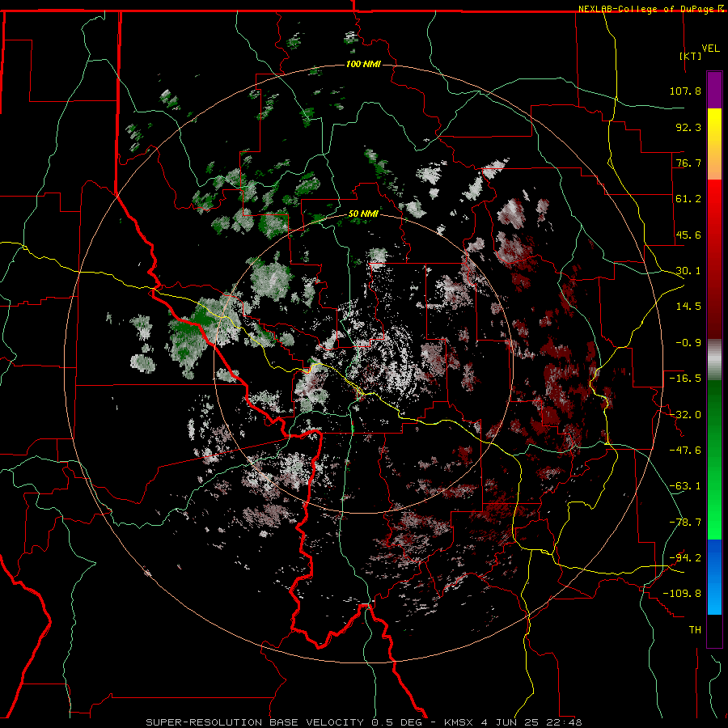Select the 92.3 velocity scale value
This screenshot has width=728, height=728.
(x=688, y=127)
